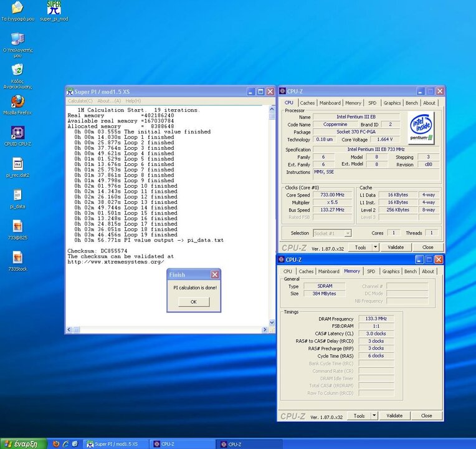Switch to SPD tab in upper CPU-Z
476x449 pixels.
coord(372,103)
